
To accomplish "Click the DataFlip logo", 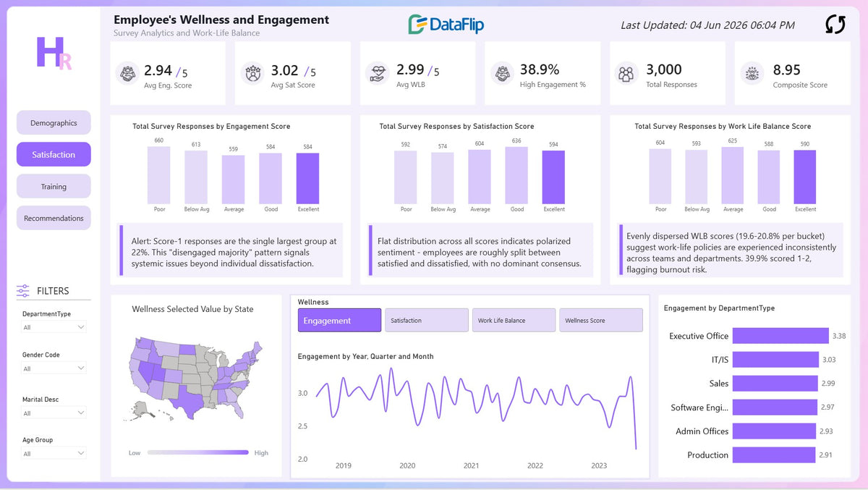I will coord(446,25).
